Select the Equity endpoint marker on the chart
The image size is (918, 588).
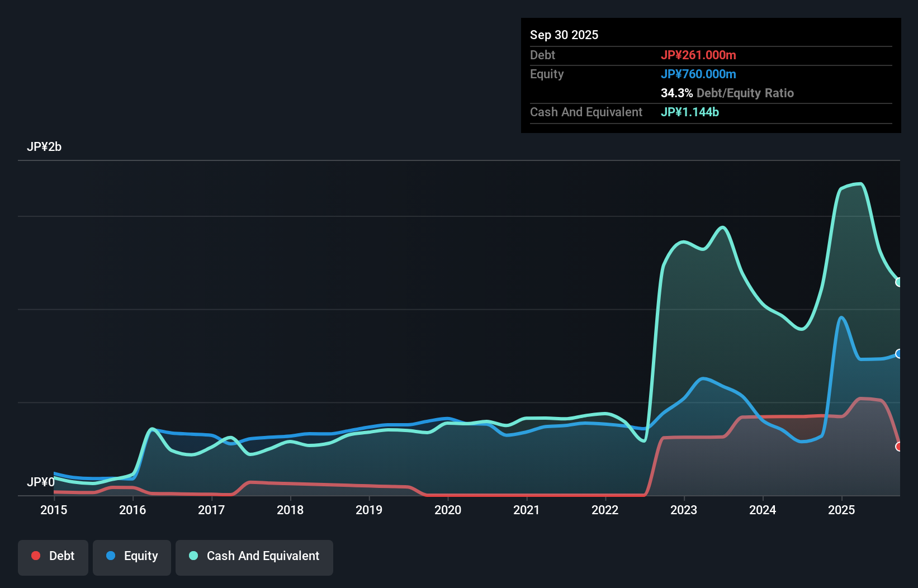898,353
